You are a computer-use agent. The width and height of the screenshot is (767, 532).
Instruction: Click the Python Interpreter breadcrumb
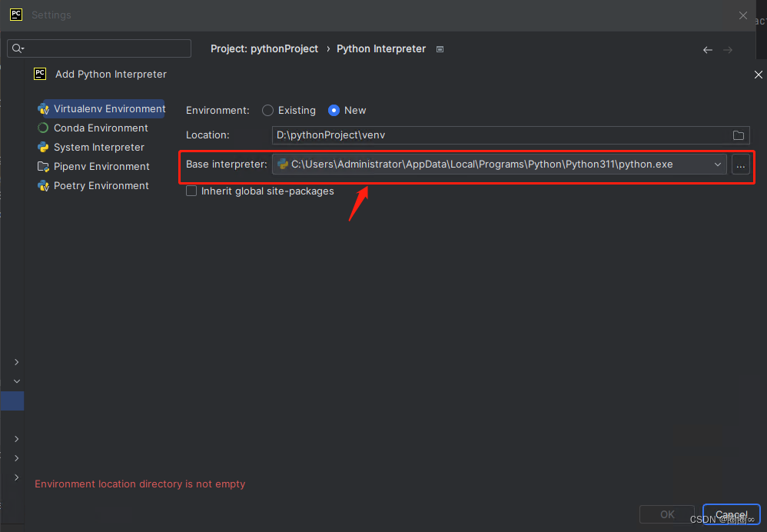(x=381, y=49)
